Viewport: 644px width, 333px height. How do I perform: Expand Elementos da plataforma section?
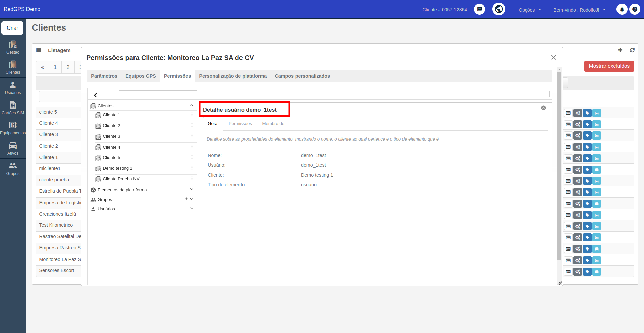pos(192,189)
